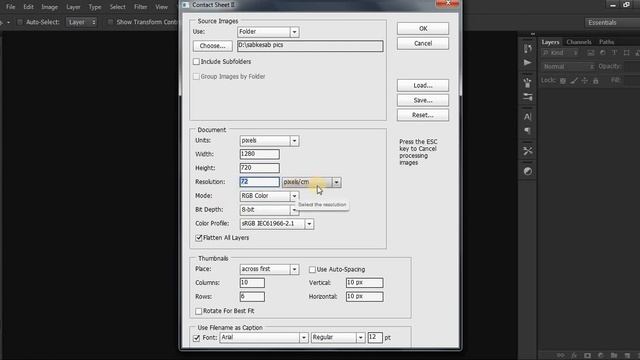Image resolution: width=640 pixels, height=360 pixels.
Task: Open the Character panel icon
Action: (527, 117)
